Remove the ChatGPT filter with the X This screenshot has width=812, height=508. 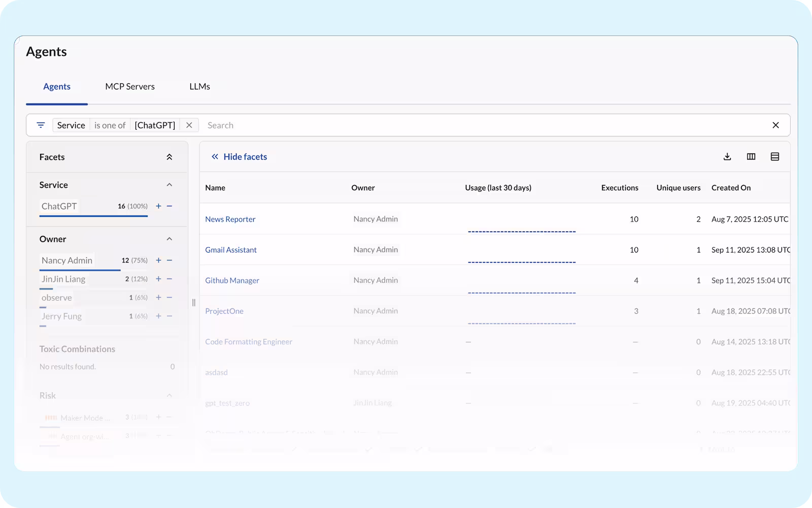[x=189, y=125]
